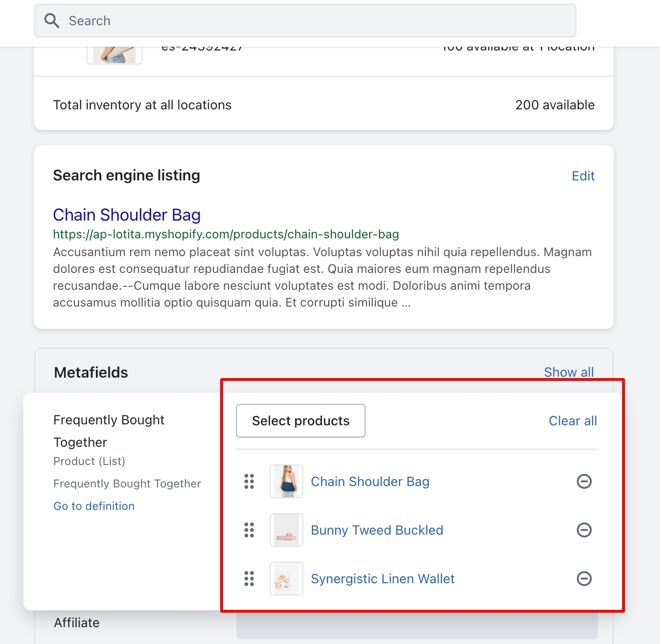Open the Synergistic Linen Wallet thumbnail
This screenshot has width=660, height=644.
point(287,579)
